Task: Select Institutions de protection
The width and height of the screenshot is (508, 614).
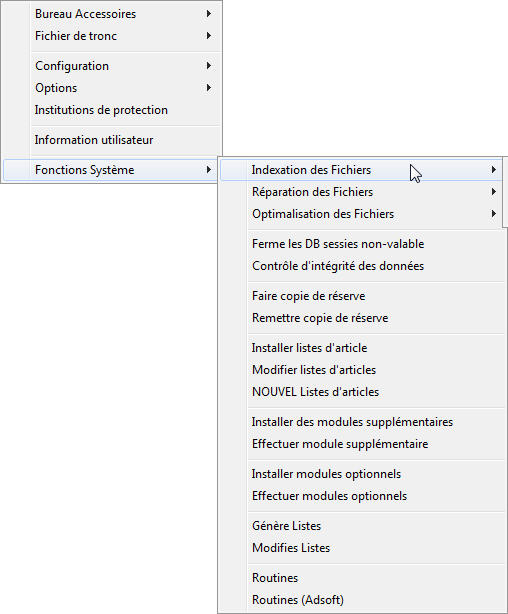Action: pos(112,110)
